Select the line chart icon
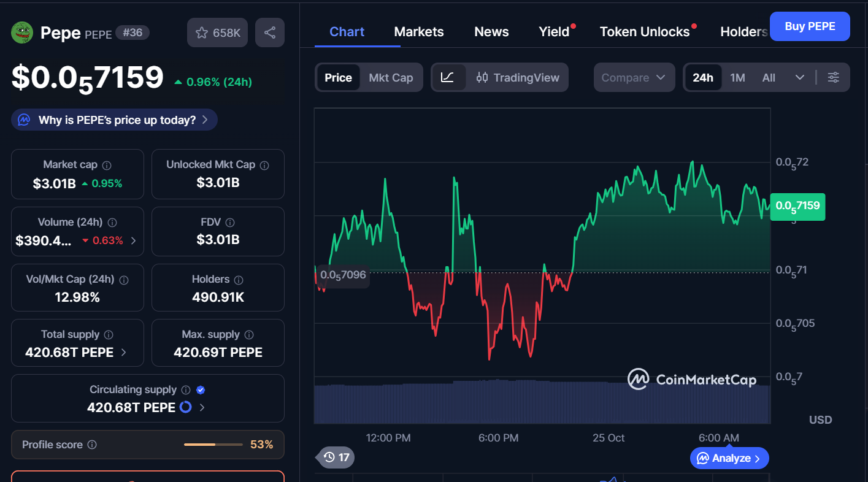This screenshot has width=868, height=482. point(448,77)
